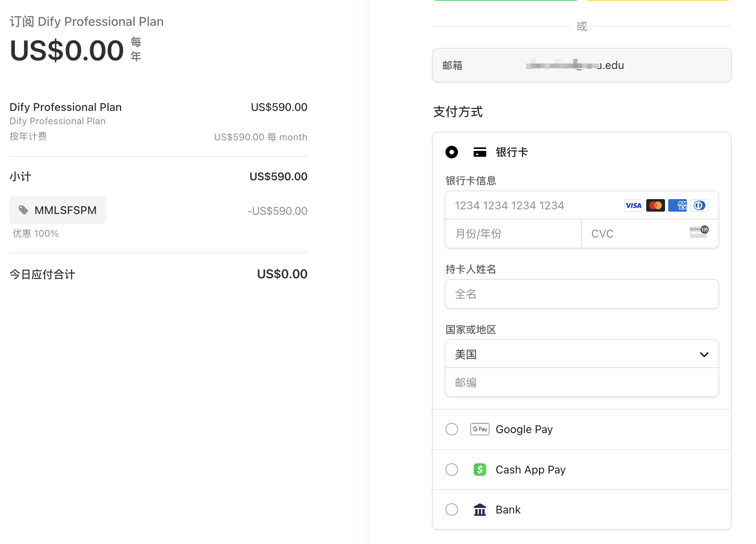Choose Cash App Pay radio option

[x=452, y=470]
